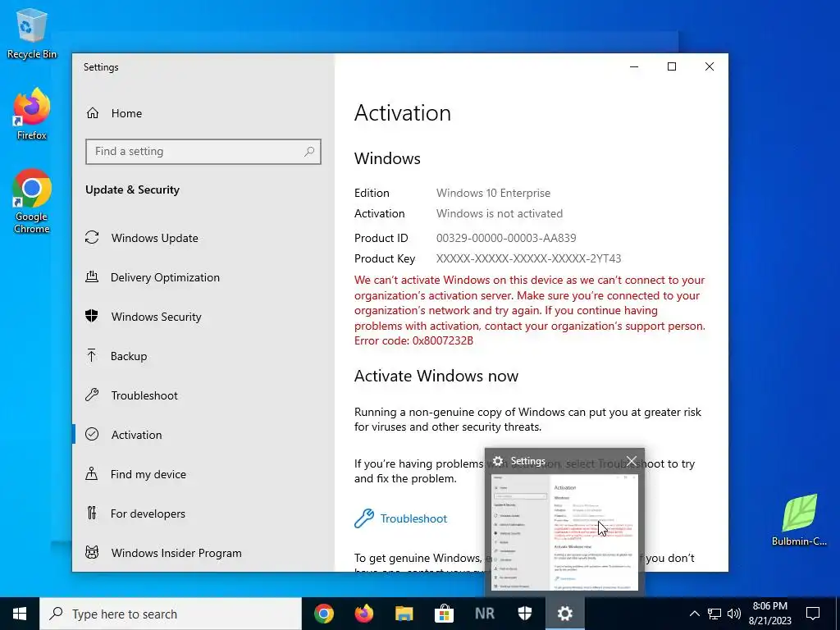Click the Windows Insider Program cat icon
The width and height of the screenshot is (840, 630).
point(92,552)
